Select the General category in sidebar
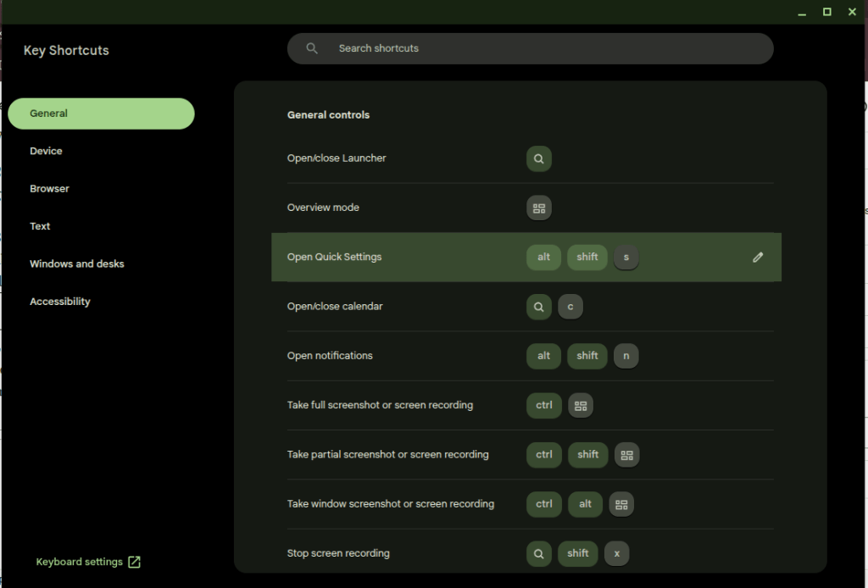 tap(101, 114)
